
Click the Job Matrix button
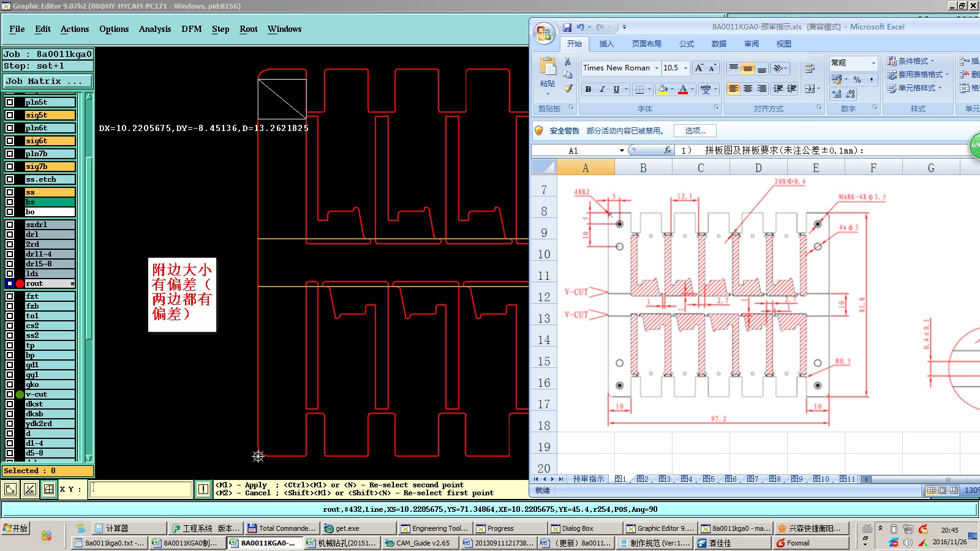tap(47, 81)
